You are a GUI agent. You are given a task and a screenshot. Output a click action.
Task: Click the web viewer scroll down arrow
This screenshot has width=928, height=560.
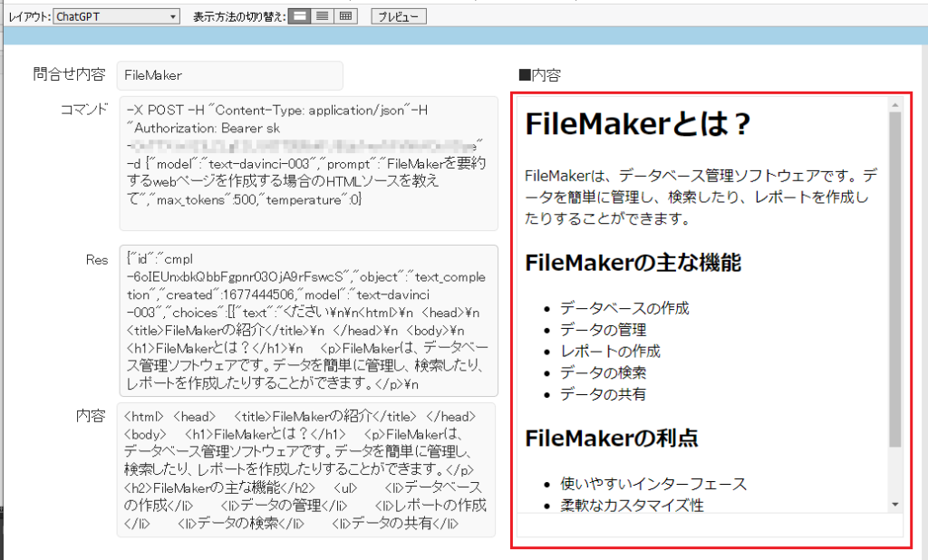pos(894,504)
